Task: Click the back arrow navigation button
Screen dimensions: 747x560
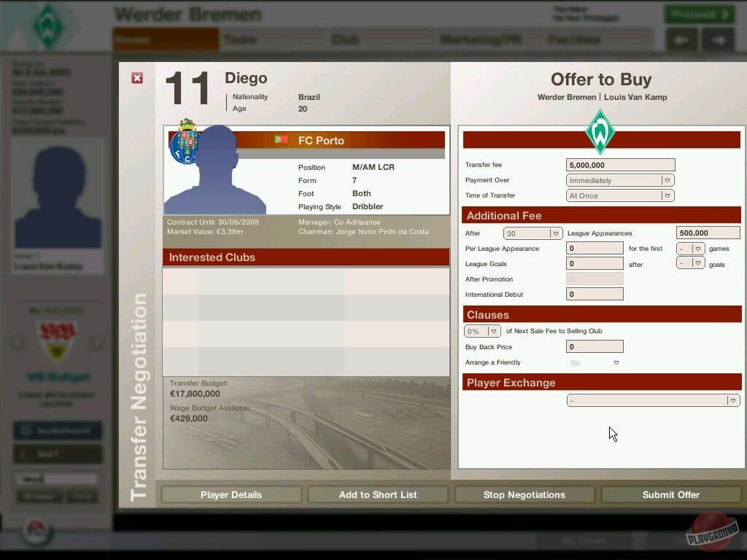Action: click(x=681, y=40)
